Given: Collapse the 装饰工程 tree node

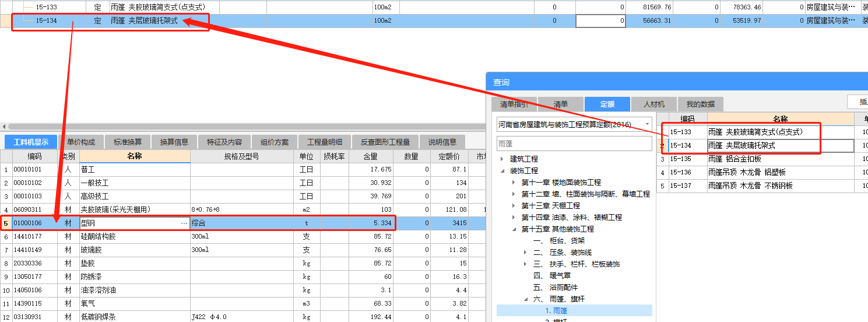Looking at the screenshot, I should [502, 171].
